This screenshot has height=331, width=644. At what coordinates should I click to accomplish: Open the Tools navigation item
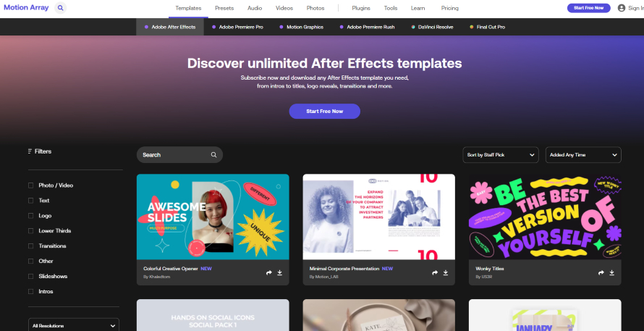click(x=391, y=8)
